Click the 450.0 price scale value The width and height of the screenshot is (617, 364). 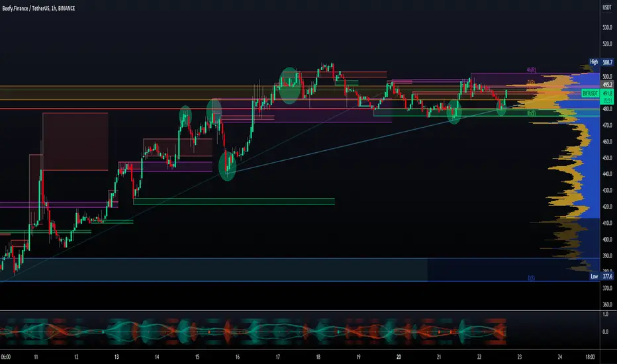[x=607, y=158]
